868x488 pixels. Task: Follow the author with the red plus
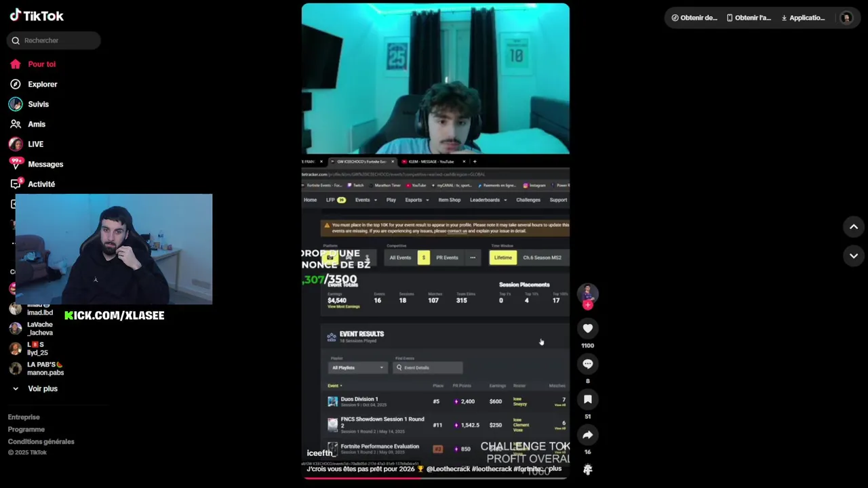588,306
